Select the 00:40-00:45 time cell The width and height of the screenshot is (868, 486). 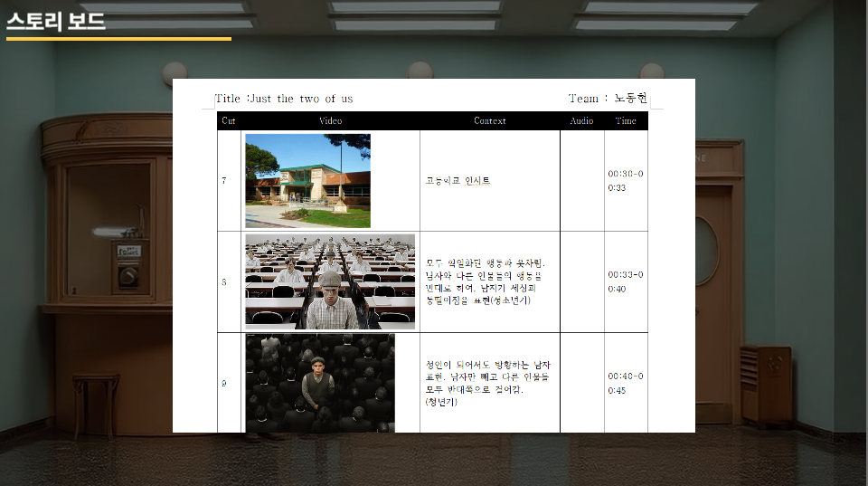coord(626,383)
